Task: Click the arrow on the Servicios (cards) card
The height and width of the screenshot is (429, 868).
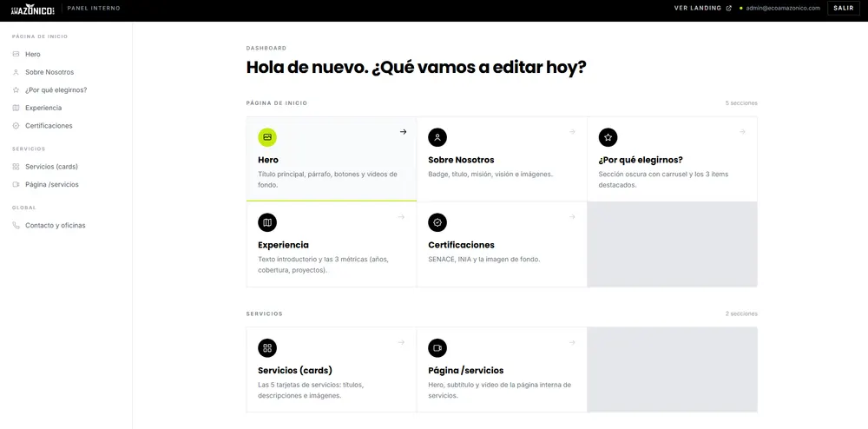Action: (x=401, y=343)
